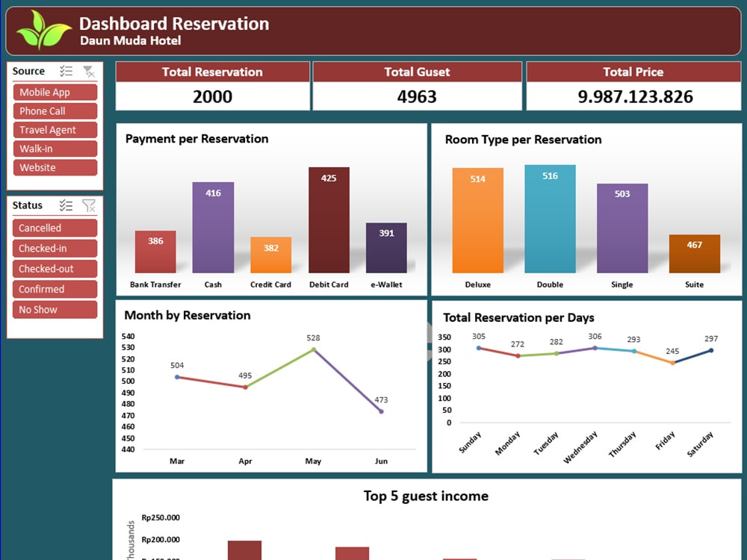Select the e-Wallet bar showing 391
Viewport: 747px width, 560px height.
point(386,248)
